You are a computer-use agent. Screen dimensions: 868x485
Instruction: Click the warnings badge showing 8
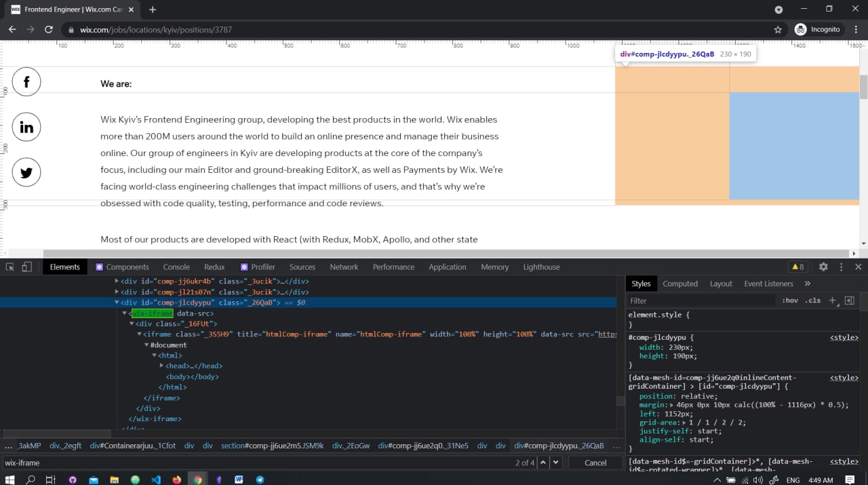(797, 267)
